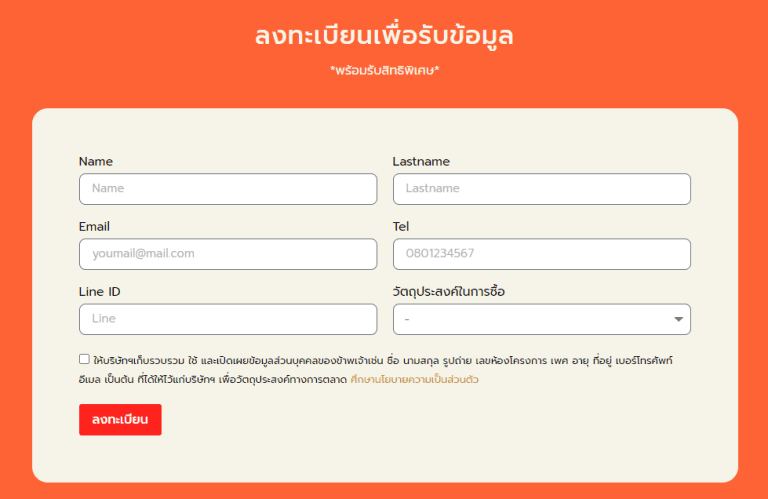Screen dimensions: 768x499
Task: Select the Lastname text field
Action: pyautogui.click(x=542, y=189)
